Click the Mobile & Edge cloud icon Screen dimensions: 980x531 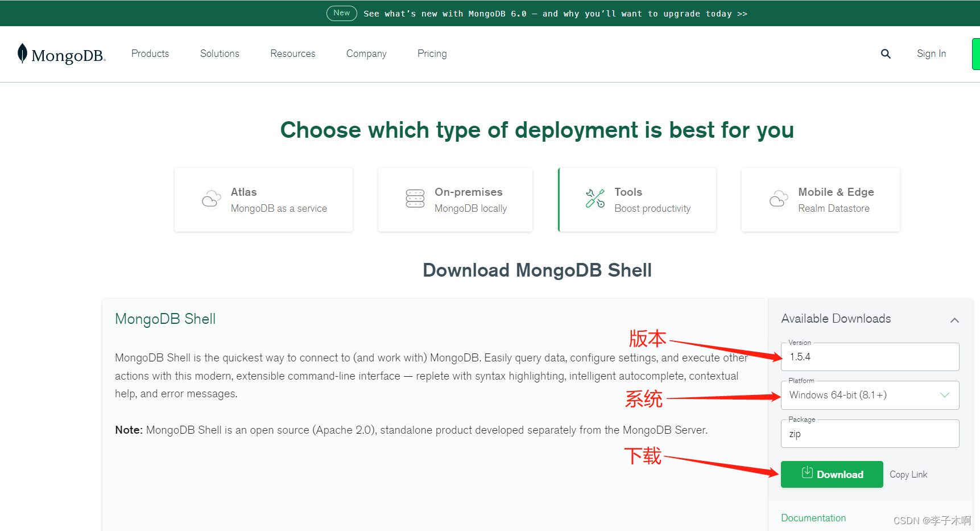tap(779, 199)
